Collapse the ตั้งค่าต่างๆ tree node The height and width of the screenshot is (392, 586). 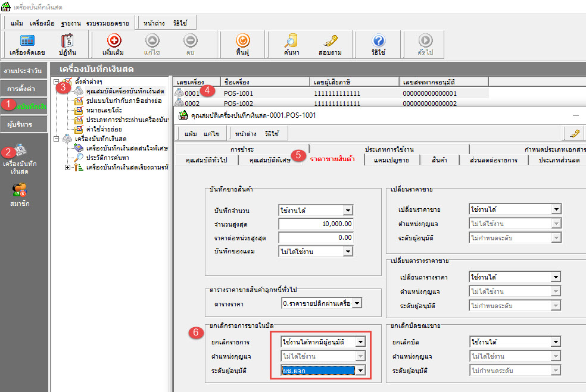tap(57, 81)
